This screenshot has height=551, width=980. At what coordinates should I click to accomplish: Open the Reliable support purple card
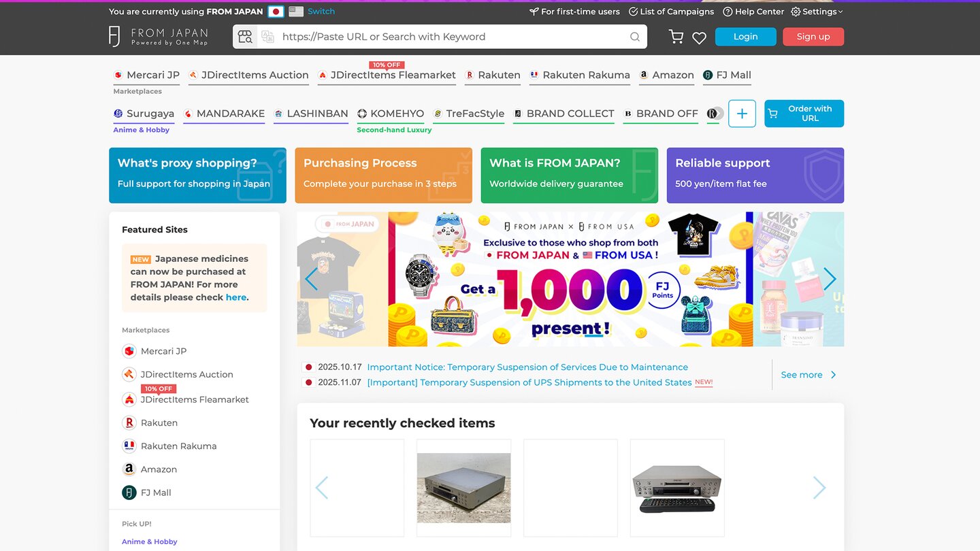[755, 176]
